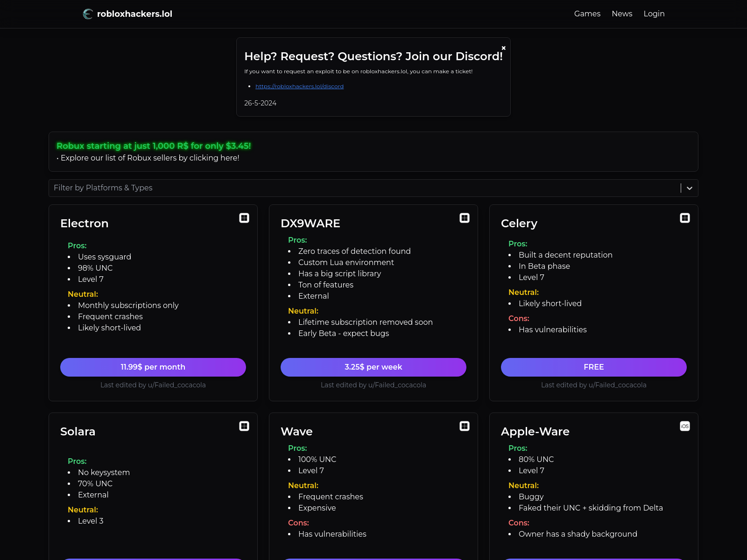Screen dimensions: 747x560
Task: Click 'Expensive' in Wave neutral
Action: (317, 508)
